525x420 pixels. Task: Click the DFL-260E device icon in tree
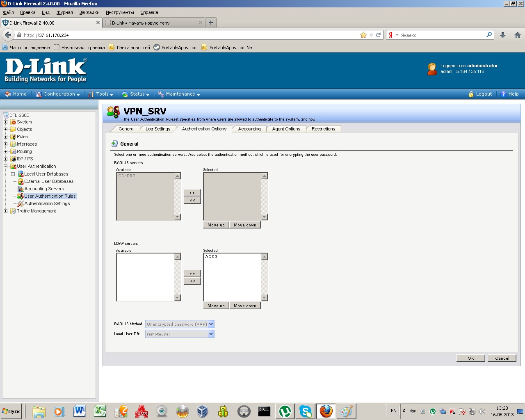click(6, 115)
